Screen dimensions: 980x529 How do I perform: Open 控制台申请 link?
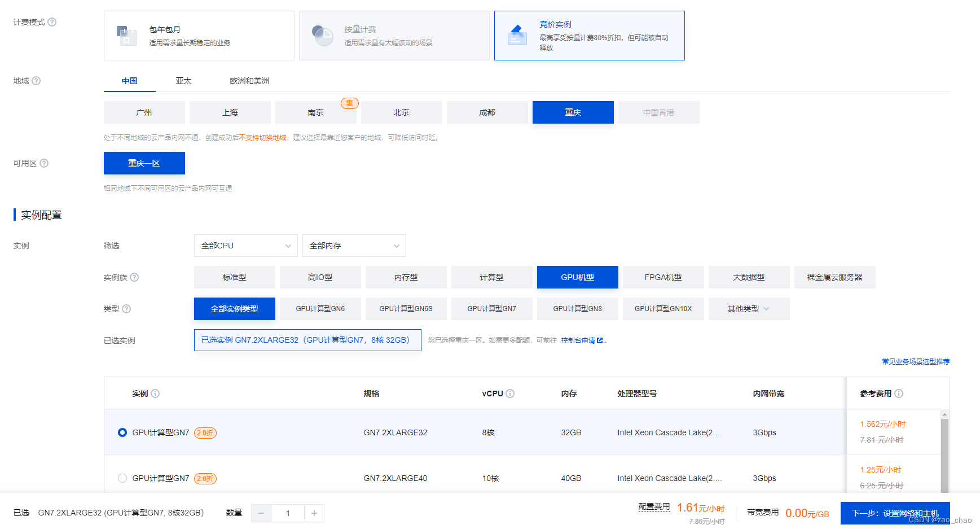578,340
